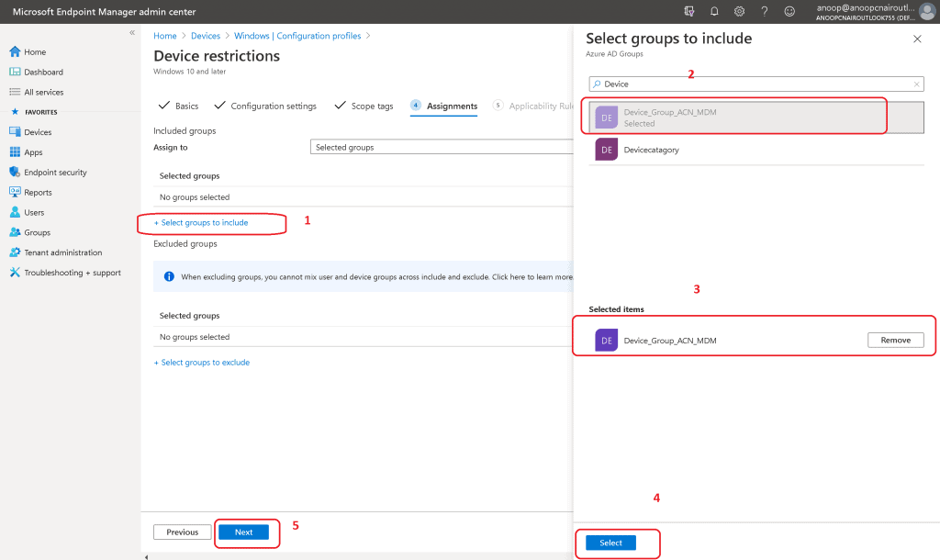940x560 pixels.
Task: Click the Favorites star header in the sidebar
Action: (34, 112)
